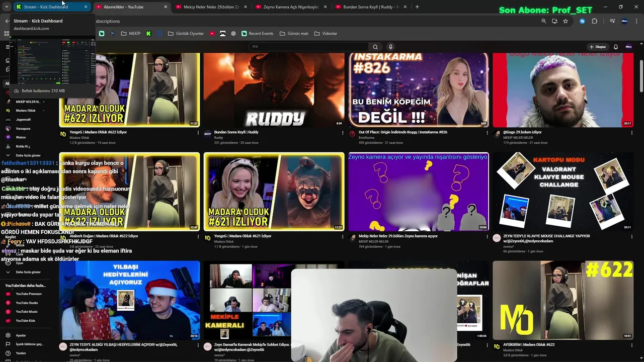The height and width of the screenshot is (362, 644).
Task: Switch to Mekip Neler Neler 29.bölüm tab
Action: (210, 7)
